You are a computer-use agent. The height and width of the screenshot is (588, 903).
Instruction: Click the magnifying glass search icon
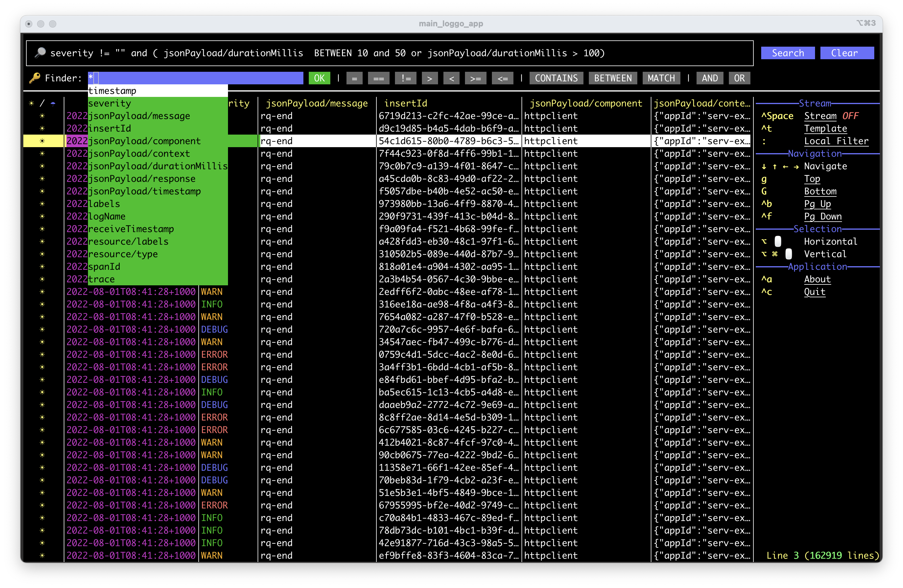coord(40,53)
